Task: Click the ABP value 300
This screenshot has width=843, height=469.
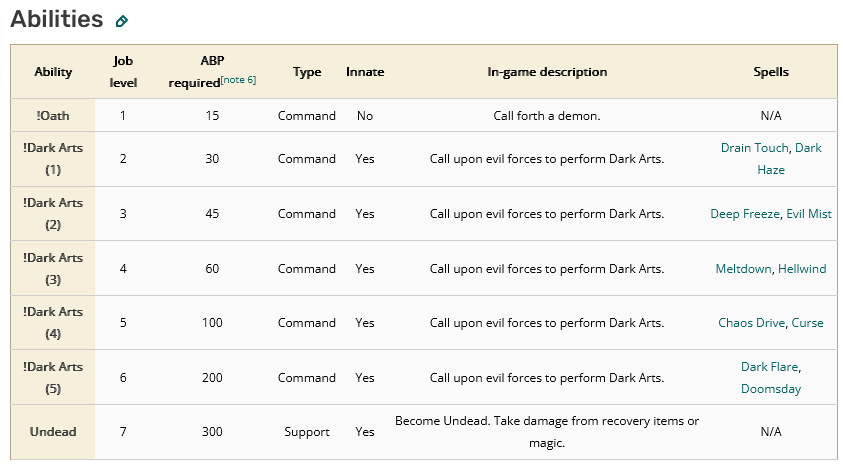Action: (212, 432)
